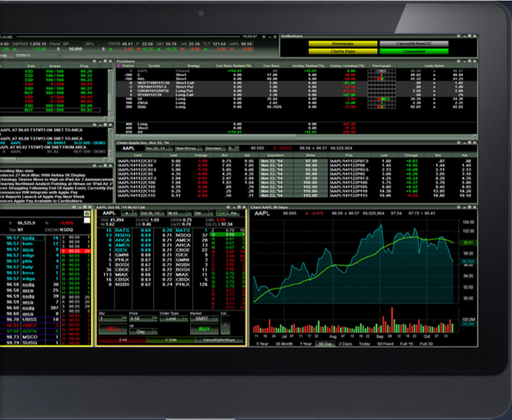Click the Qty input field

tap(110, 319)
